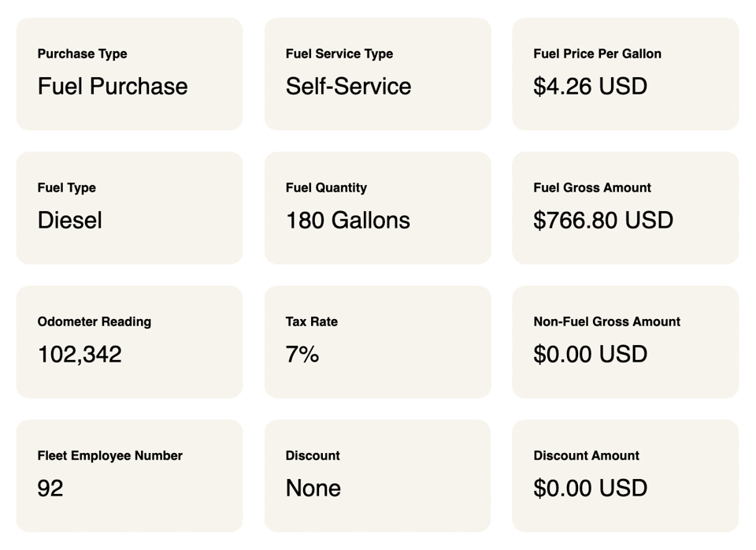This screenshot has height=550, width=756.
Task: Click the Fuel Gross Amount label
Action: [591, 188]
